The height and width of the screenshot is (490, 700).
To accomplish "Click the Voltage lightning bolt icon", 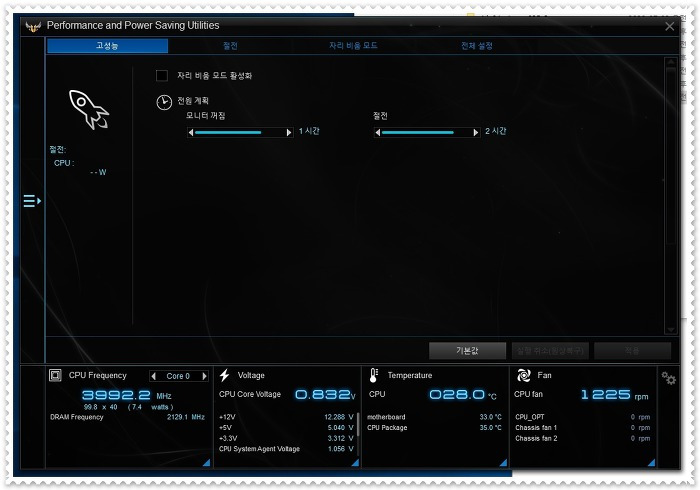I will tap(225, 375).
